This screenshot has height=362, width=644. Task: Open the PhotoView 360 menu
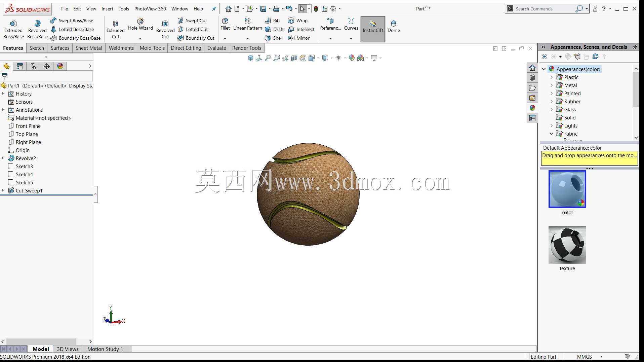point(150,9)
